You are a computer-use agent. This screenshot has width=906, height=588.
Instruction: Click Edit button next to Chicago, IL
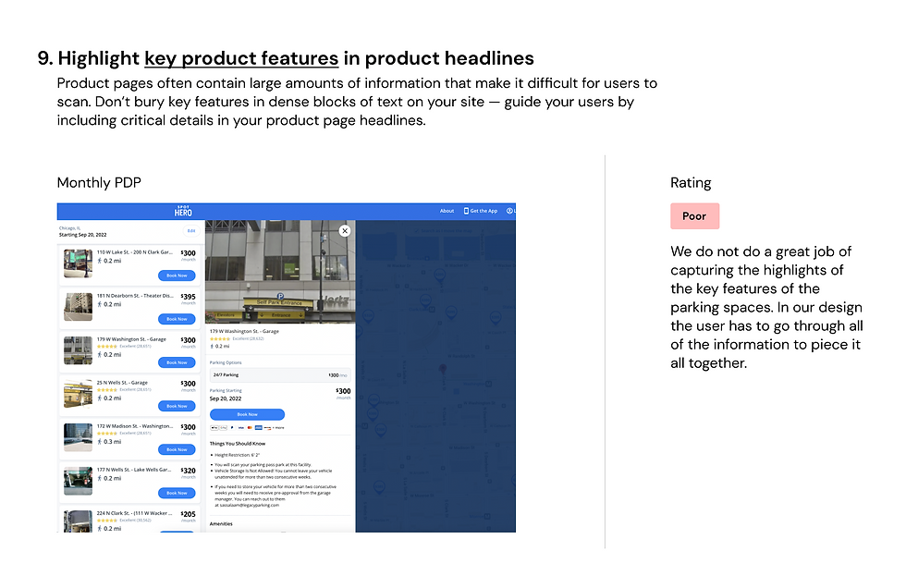pyautogui.click(x=190, y=231)
